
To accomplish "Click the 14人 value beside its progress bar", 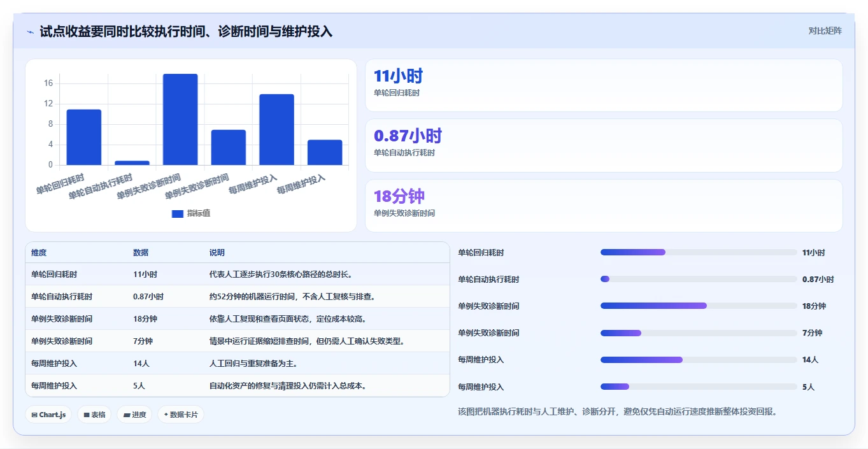I will tap(810, 360).
